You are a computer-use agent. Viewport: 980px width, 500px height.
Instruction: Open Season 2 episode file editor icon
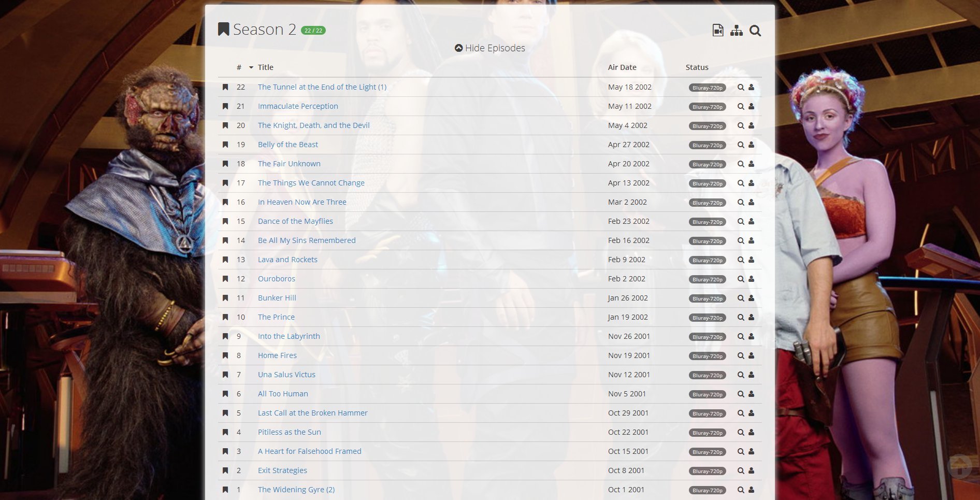(717, 31)
